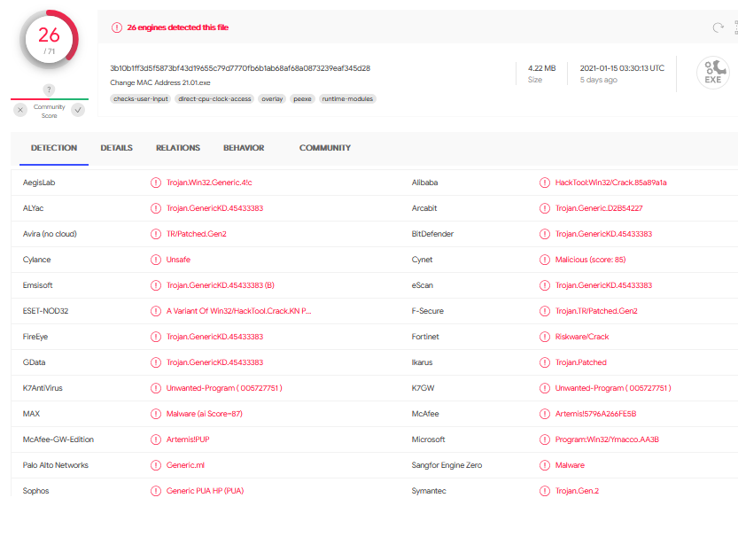Click the reanalyze refresh icon
Image resolution: width=738 pixels, height=560 pixels.
[x=718, y=27]
